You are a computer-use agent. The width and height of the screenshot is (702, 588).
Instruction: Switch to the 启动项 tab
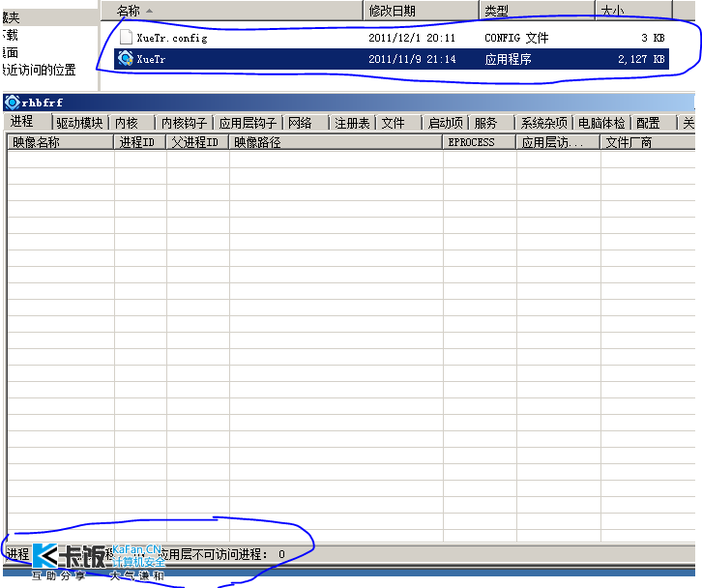pos(445,123)
